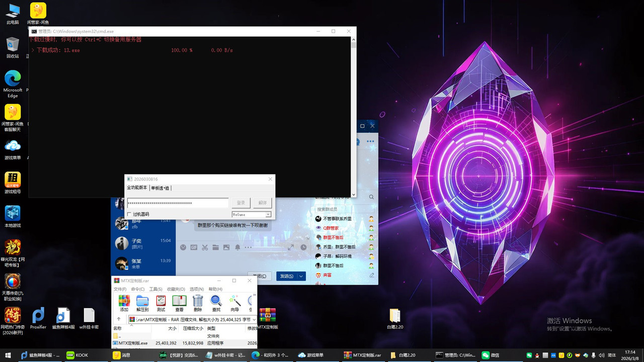Open 游戏租号 desktop icon
The width and height of the screenshot is (644, 362).
tap(13, 183)
